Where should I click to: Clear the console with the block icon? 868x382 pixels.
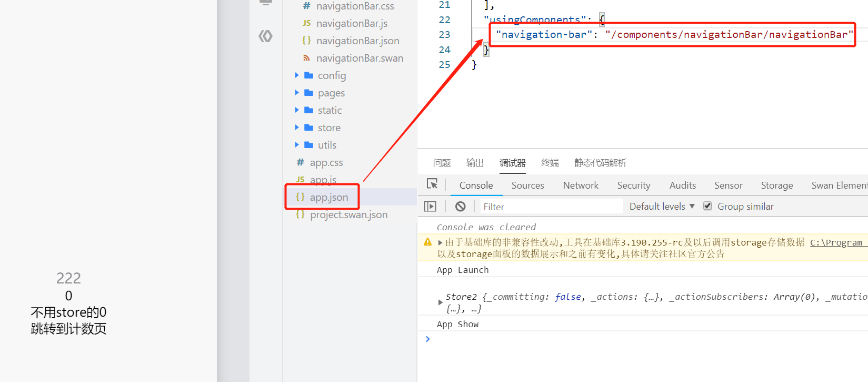click(461, 207)
